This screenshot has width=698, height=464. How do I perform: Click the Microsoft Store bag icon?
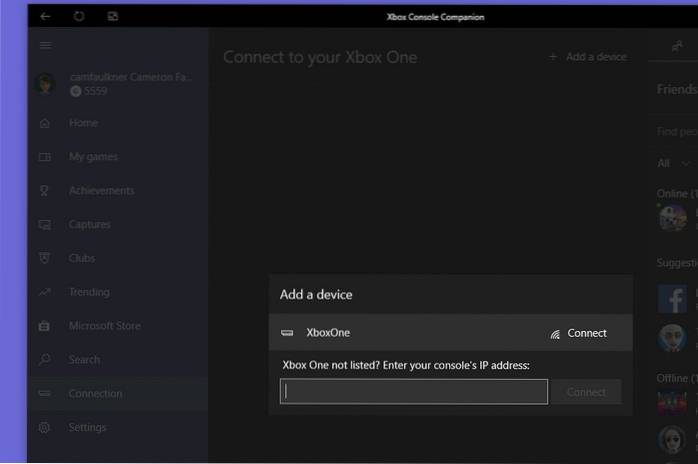(x=45, y=326)
